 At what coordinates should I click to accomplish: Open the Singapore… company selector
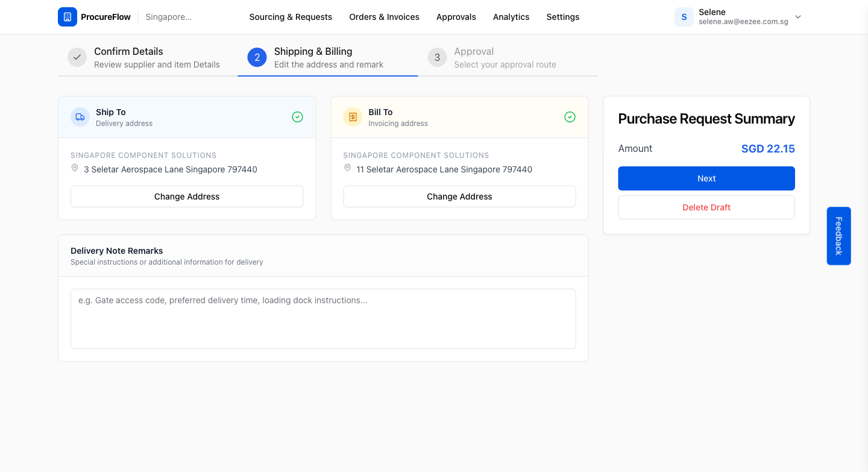click(169, 17)
